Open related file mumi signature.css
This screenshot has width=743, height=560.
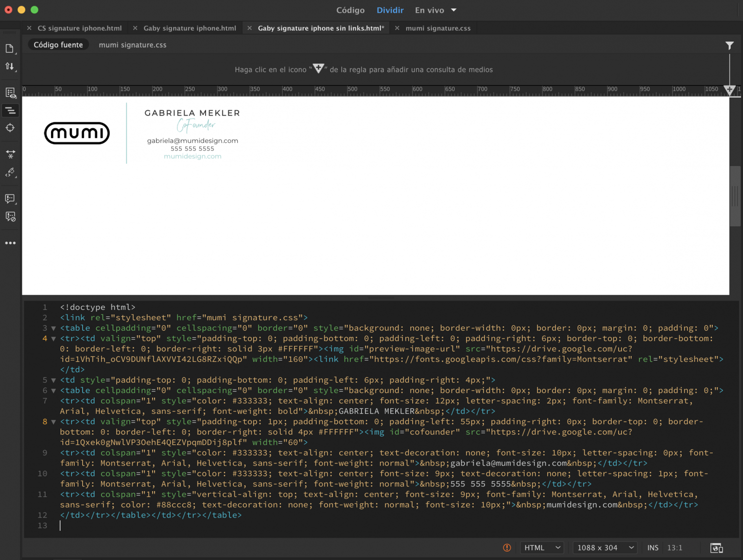point(133,45)
